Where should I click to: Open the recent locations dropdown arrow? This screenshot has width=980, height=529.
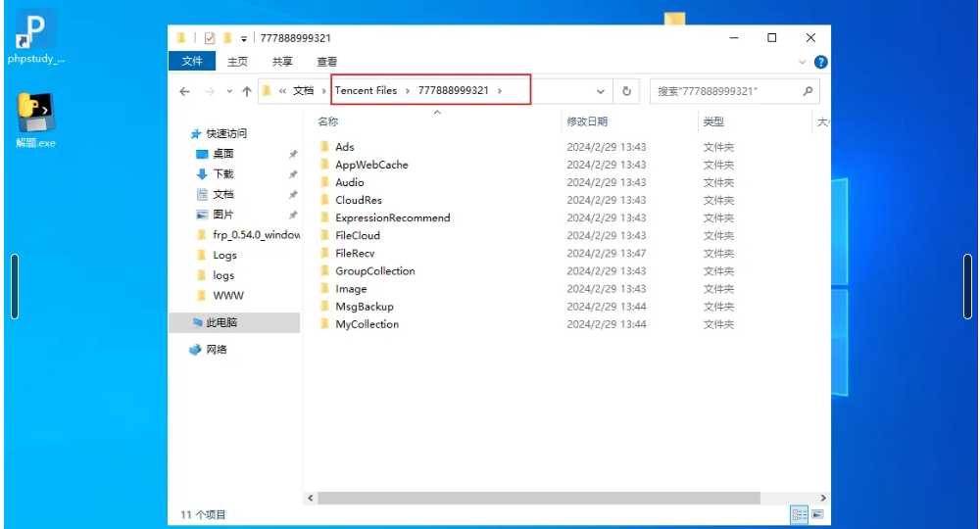(229, 91)
